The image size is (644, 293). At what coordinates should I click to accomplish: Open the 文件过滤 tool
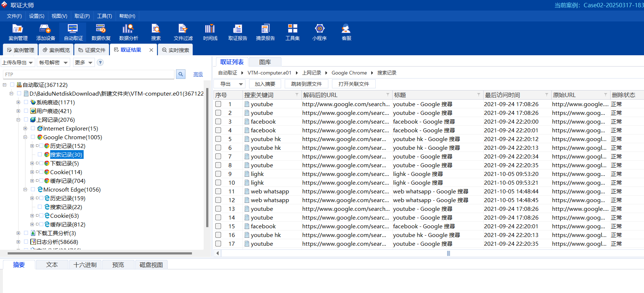tap(183, 32)
